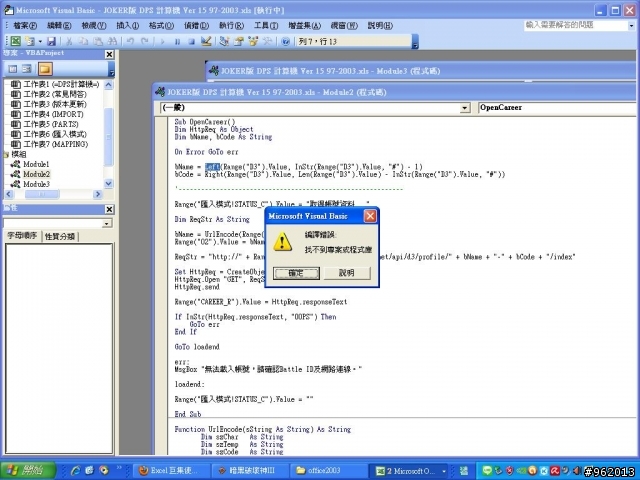Click the Copy toolbar icon
The image size is (640, 480).
click(x=83, y=41)
